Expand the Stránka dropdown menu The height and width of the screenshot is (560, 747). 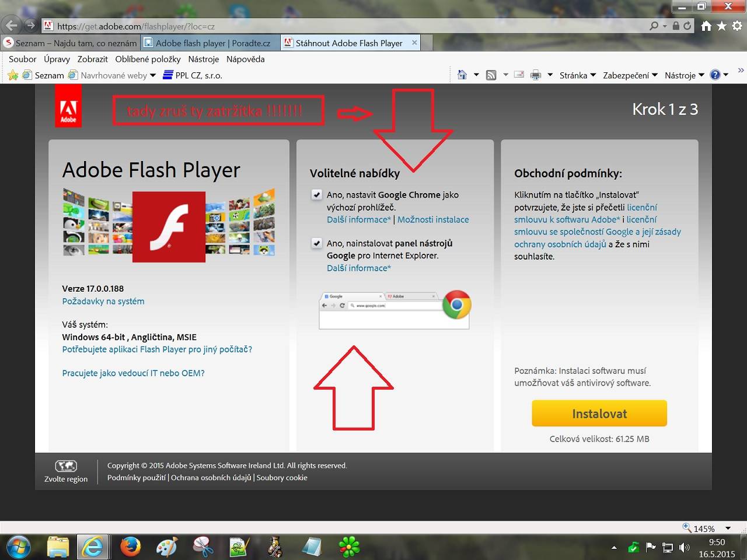[578, 75]
